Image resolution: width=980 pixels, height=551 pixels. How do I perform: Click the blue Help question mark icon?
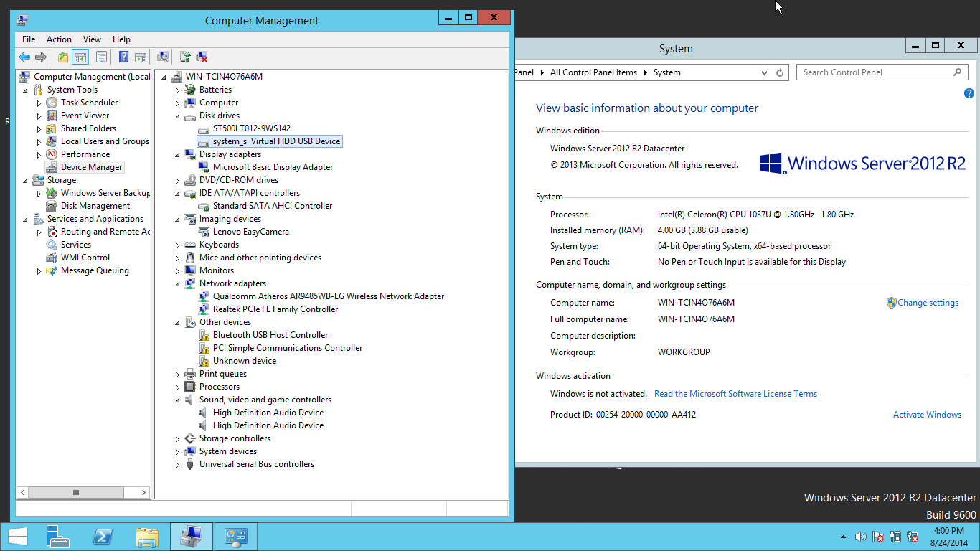[124, 57]
